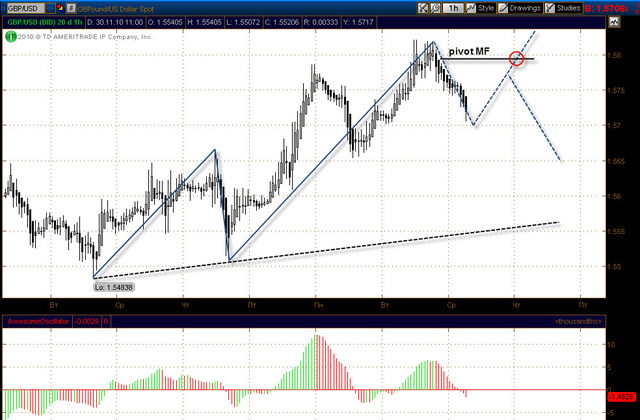Click the green info circle icon on chart
Image resolution: width=640 pixels, height=420 pixels.
(x=10, y=35)
